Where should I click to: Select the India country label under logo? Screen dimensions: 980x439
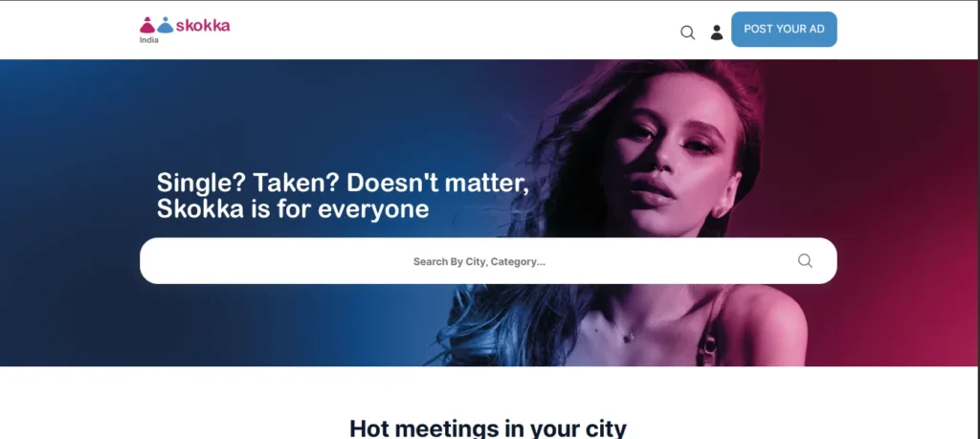(148, 40)
